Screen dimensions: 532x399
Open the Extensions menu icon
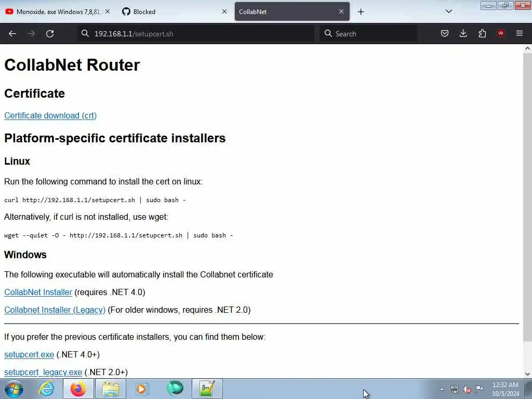coord(482,33)
